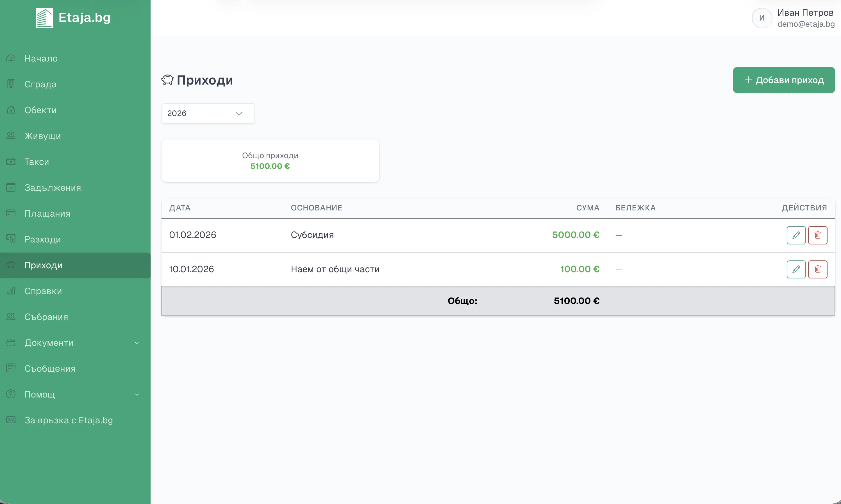The image size is (841, 504).
Task: Open the Събрания section
Action: [75, 317]
